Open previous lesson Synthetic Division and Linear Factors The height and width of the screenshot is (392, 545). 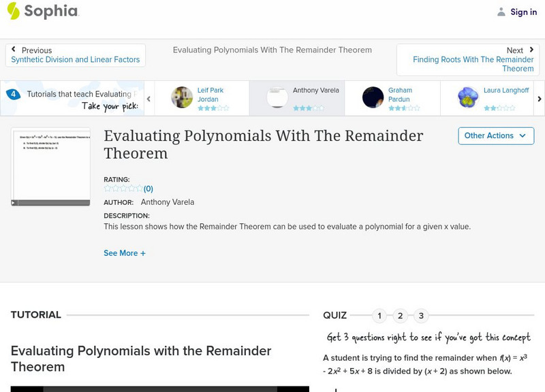(x=76, y=60)
